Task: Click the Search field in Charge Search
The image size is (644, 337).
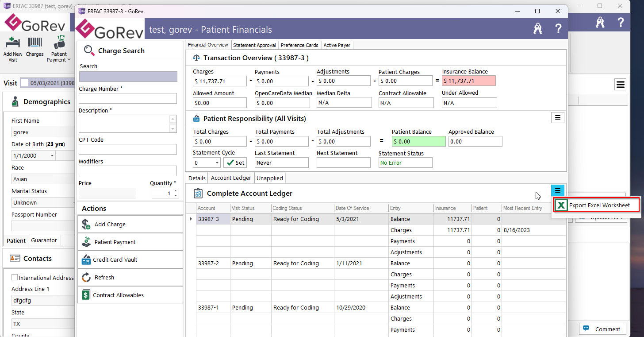Action: click(128, 77)
